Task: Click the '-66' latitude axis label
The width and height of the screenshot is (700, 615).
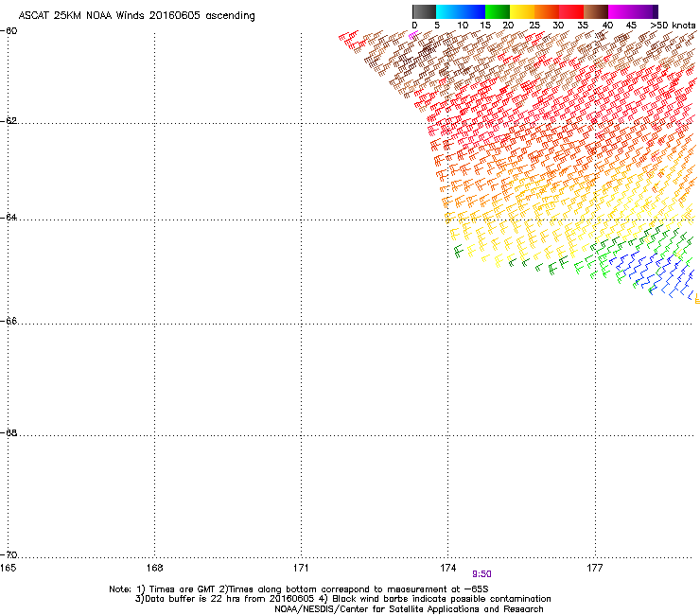Action: (9, 321)
